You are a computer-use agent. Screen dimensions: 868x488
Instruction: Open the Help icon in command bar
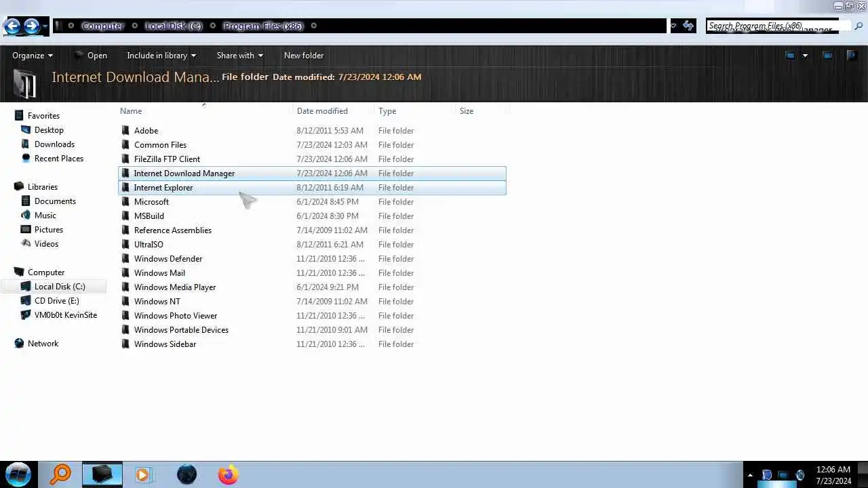click(852, 56)
